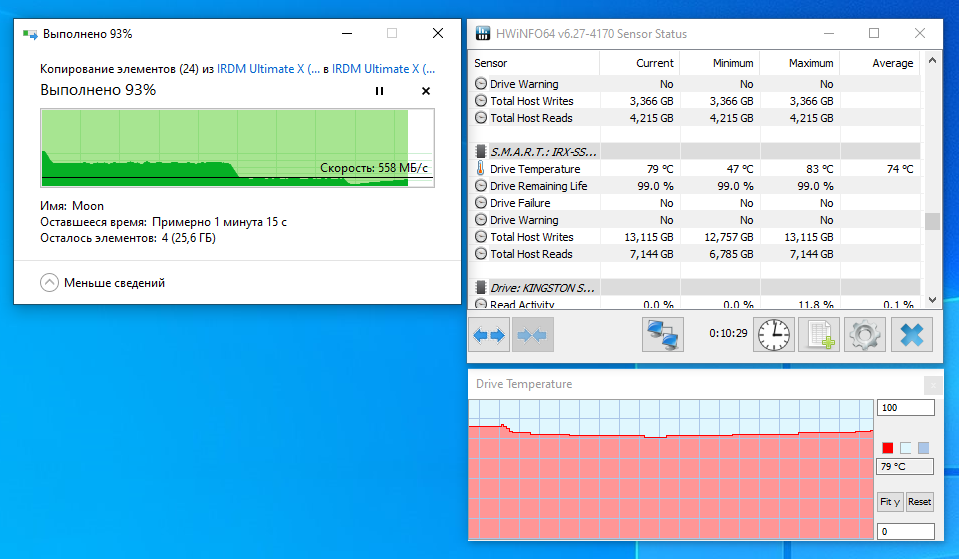Screen dimensions: 959x559
Task: Pick the red graph color swatch
Action: click(x=887, y=448)
